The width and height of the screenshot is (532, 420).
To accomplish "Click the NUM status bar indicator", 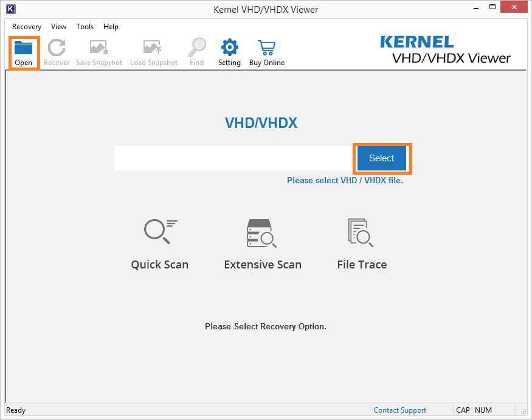I will (483, 410).
